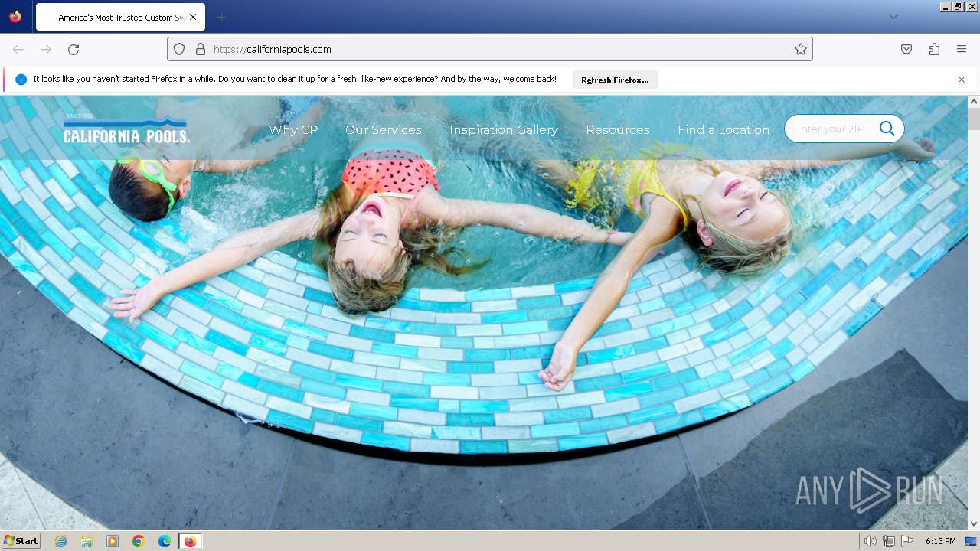Open the Firefox hamburger menu
The width and height of the screenshot is (980, 551).
pos(962,49)
